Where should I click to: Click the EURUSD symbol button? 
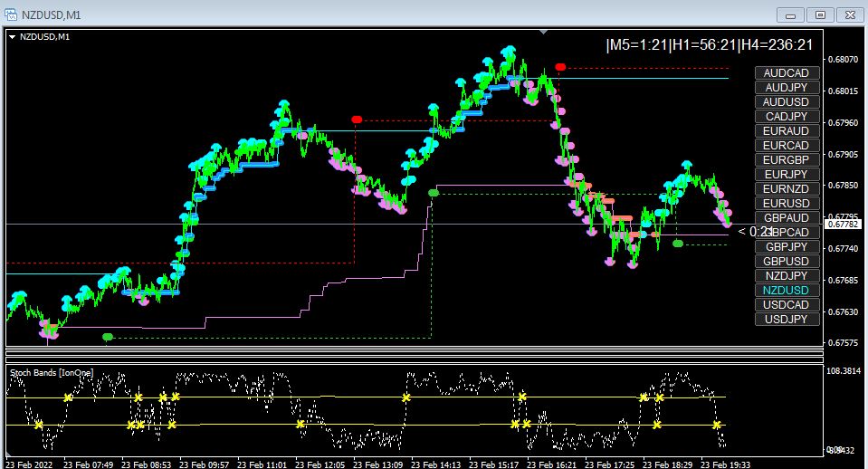pos(787,203)
